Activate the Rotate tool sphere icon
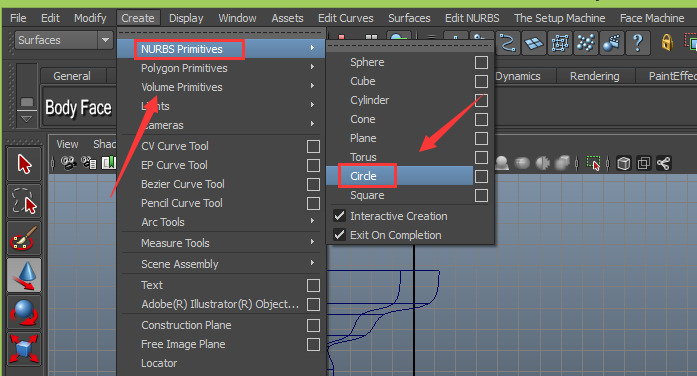The width and height of the screenshot is (697, 376). pyautogui.click(x=24, y=312)
